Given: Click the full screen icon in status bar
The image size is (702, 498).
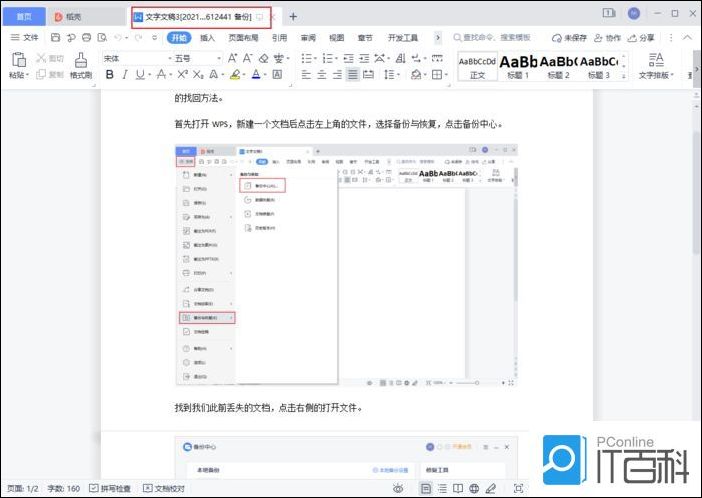Looking at the screenshot, I should 518,489.
